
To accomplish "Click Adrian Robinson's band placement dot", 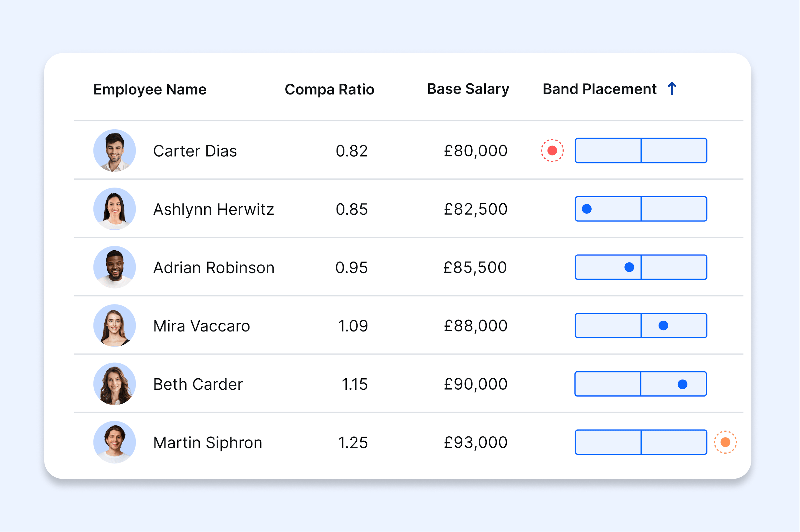I will point(629,267).
